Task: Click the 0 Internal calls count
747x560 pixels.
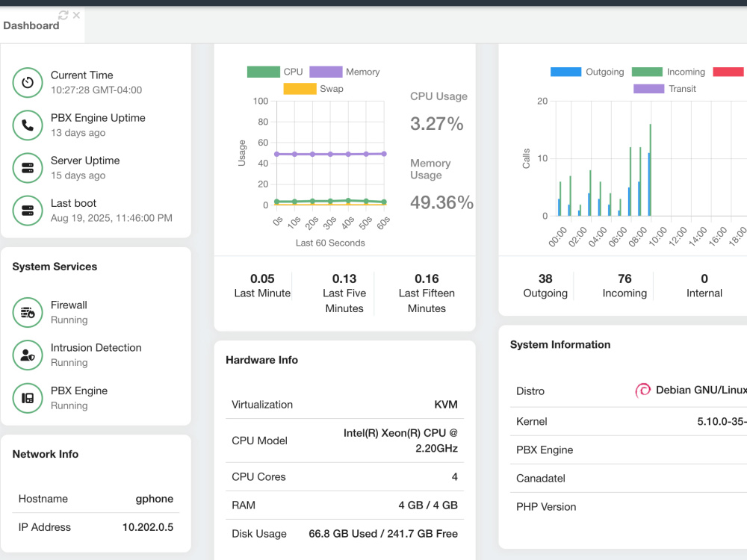Action: (x=704, y=279)
